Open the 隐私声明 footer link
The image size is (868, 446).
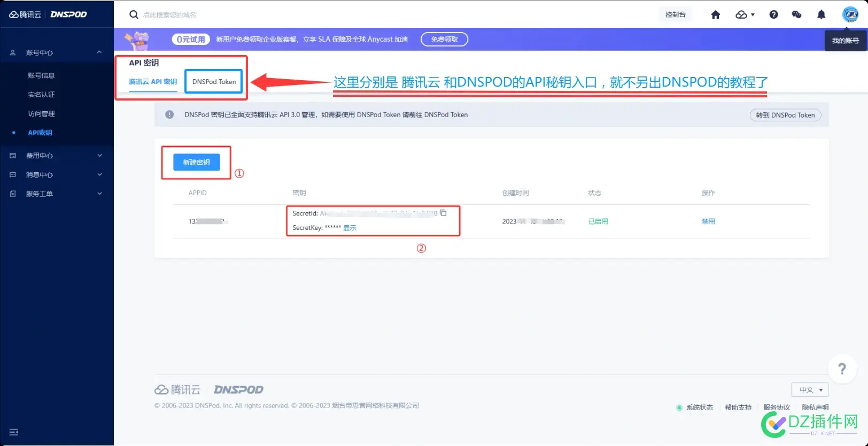pos(815,407)
